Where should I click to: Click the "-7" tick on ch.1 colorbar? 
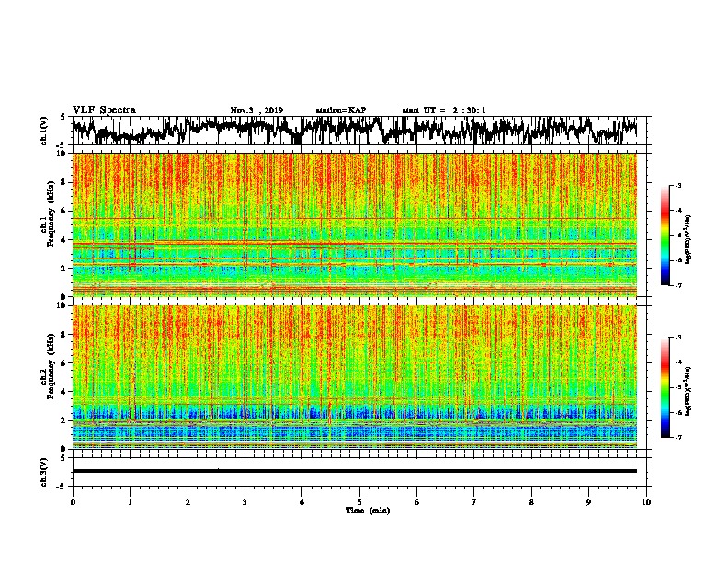tap(677, 285)
